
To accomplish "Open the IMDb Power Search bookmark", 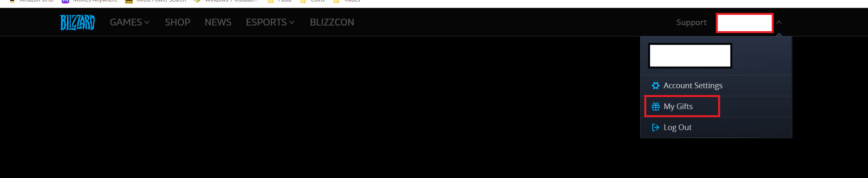I will pos(155,1).
